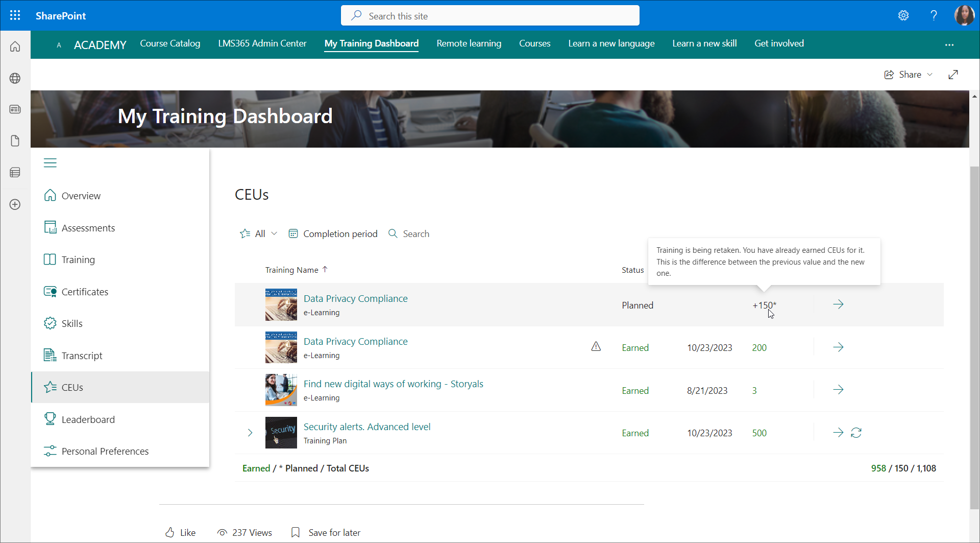The height and width of the screenshot is (543, 980).
Task: Open the settings gear icon
Action: pos(903,15)
